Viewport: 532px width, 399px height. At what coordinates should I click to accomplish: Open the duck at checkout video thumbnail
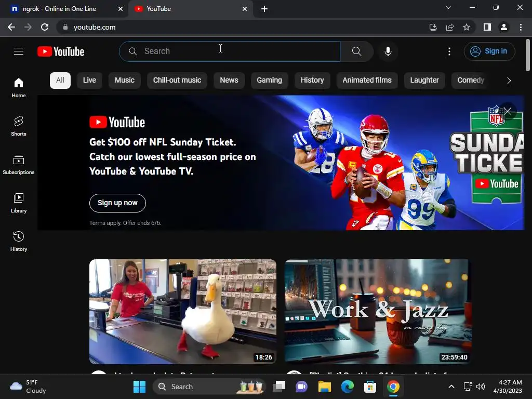click(x=183, y=312)
